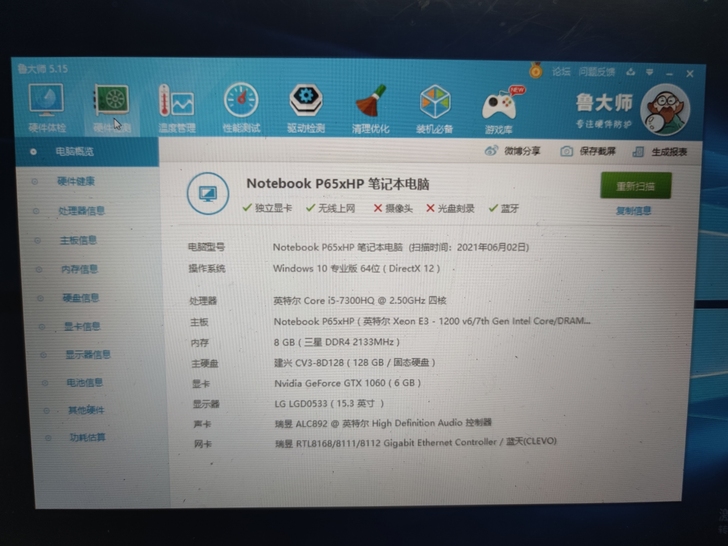
Task: Open 驱动检测 driver detection
Action: click(306, 108)
